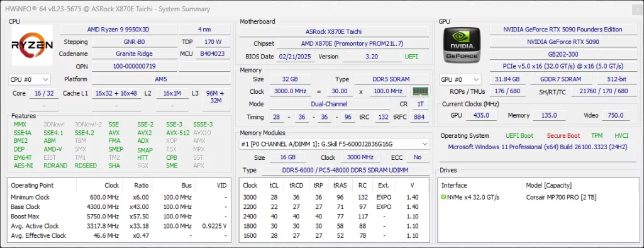The image size is (644, 248).
Task: Select the GDDR7 SDRAM field
Action: [561, 79]
